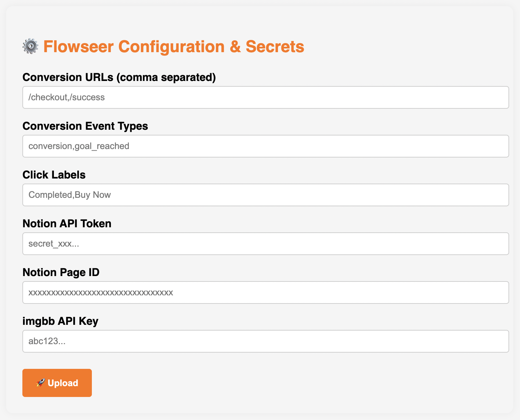Submit the form with the Upload button
Image resolution: width=520 pixels, height=420 pixels.
[x=57, y=383]
